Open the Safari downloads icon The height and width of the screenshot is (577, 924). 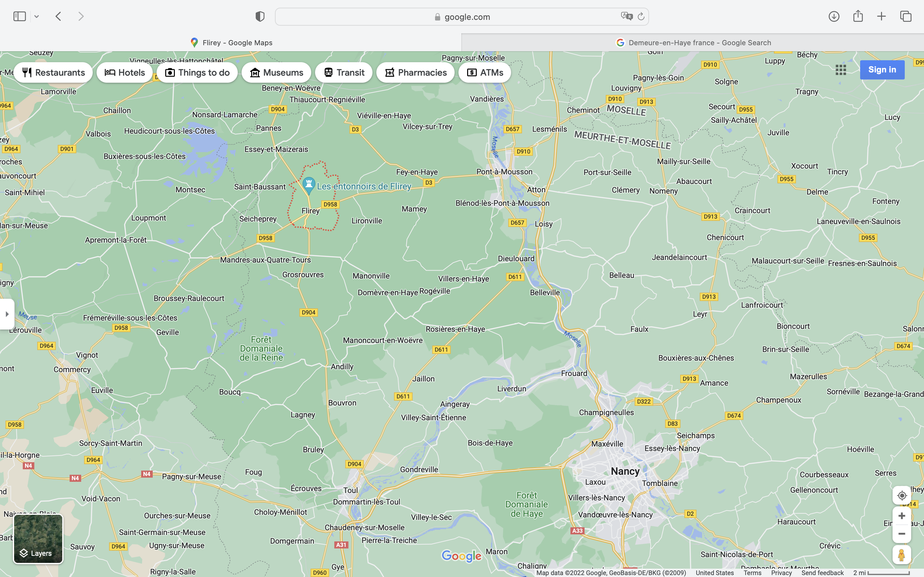click(x=834, y=16)
